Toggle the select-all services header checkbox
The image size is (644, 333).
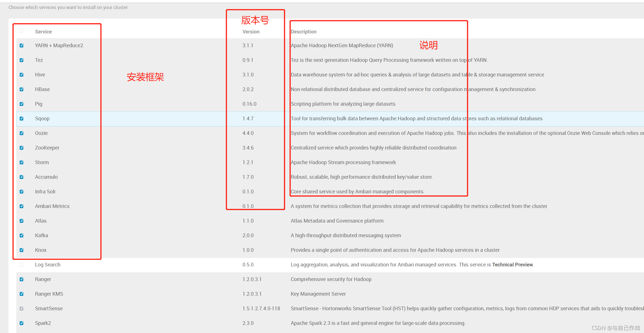click(x=21, y=31)
